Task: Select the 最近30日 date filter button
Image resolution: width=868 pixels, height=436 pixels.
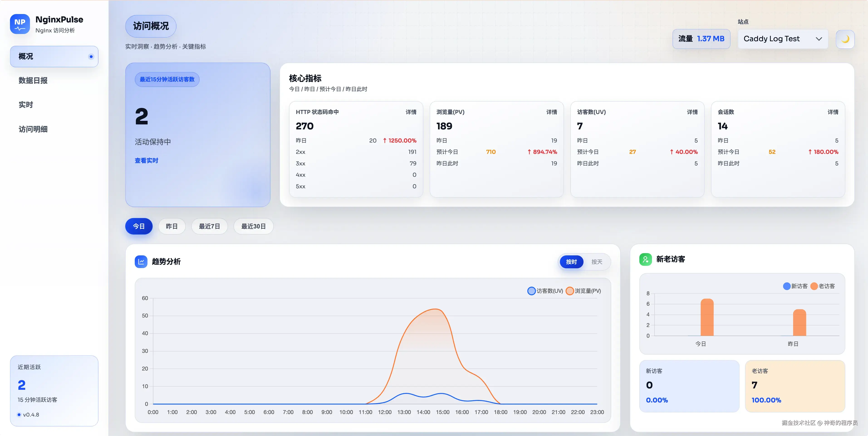Action: tap(253, 226)
